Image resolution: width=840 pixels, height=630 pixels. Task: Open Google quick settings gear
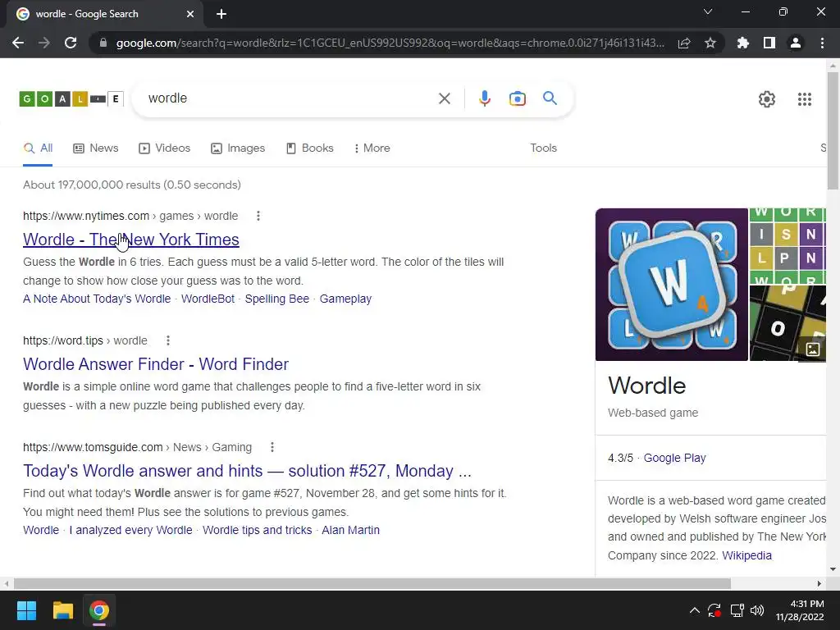[767, 99]
